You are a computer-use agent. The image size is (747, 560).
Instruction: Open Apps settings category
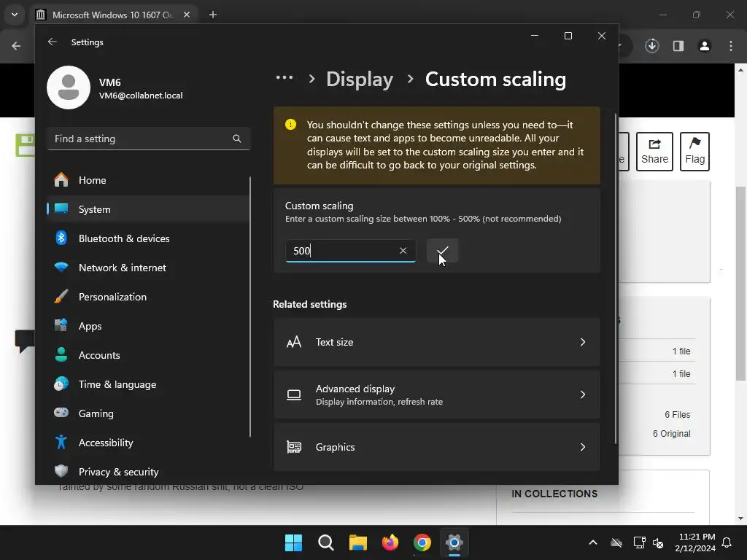click(x=148, y=326)
